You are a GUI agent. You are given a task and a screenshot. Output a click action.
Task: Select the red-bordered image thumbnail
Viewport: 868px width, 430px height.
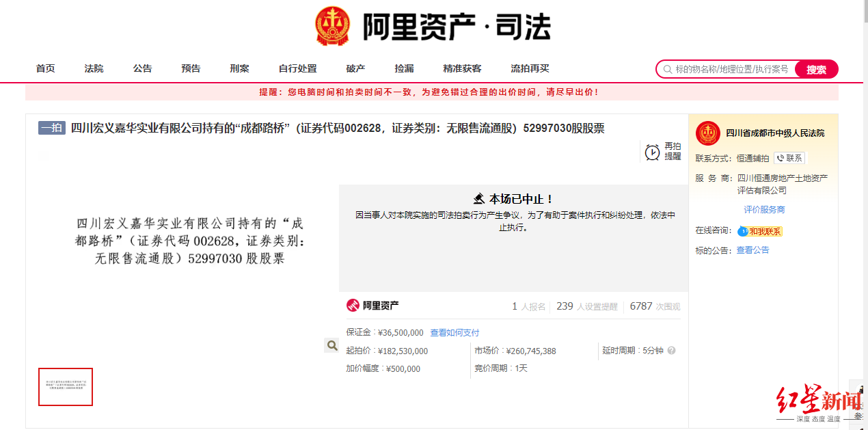click(66, 387)
